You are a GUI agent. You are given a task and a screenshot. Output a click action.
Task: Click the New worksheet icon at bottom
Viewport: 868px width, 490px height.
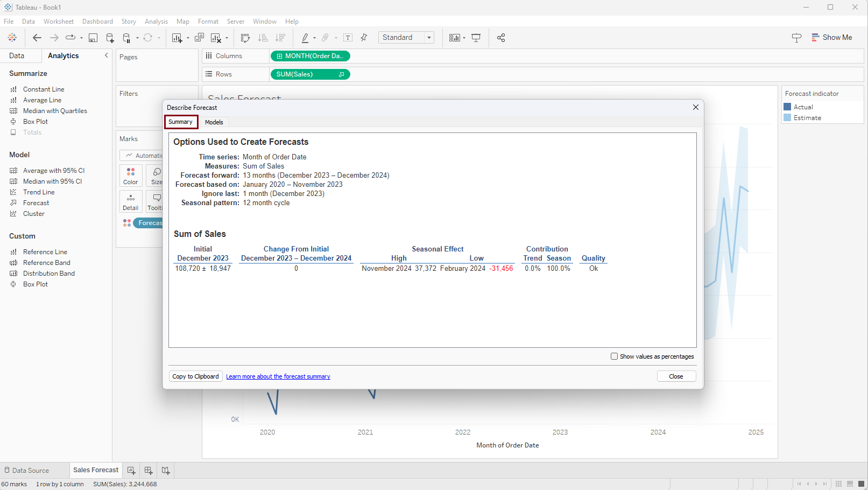pos(131,471)
